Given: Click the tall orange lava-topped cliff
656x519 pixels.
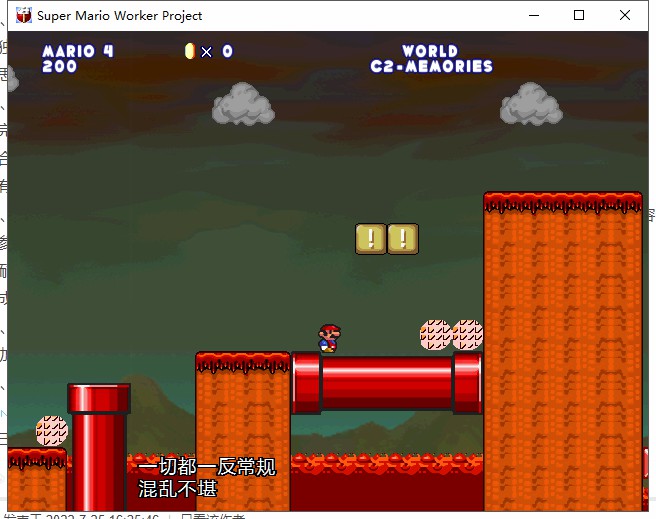Looking at the screenshot, I should point(563,351).
